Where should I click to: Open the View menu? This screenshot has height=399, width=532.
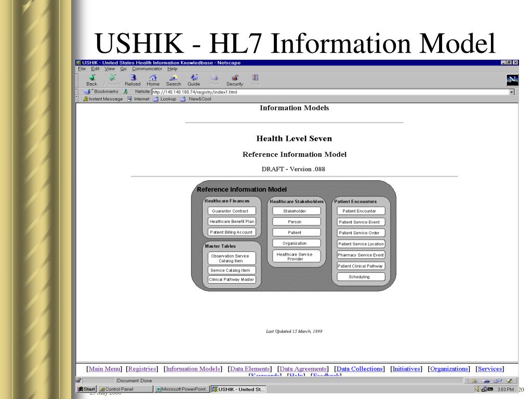110,69
